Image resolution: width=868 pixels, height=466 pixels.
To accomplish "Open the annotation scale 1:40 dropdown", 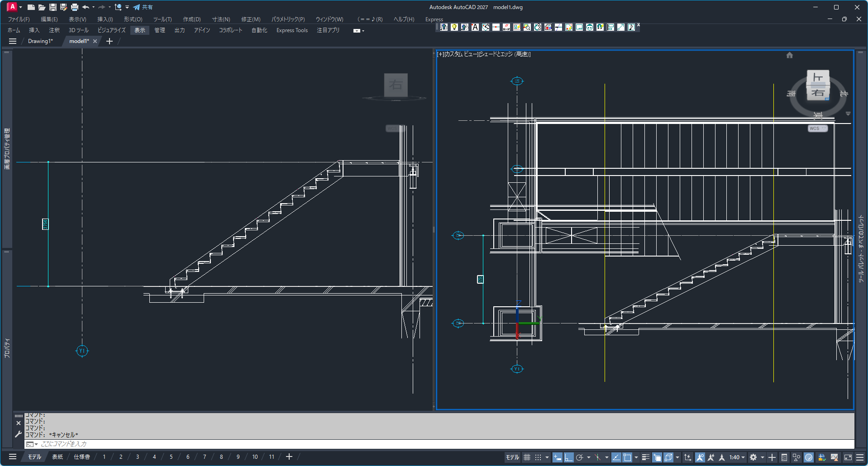I will click(x=737, y=457).
